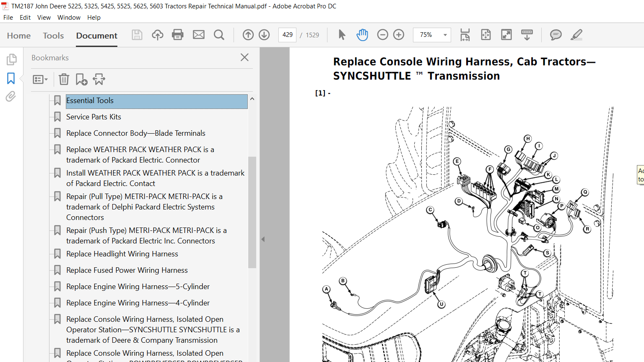Image resolution: width=644 pixels, height=362 pixels.
Task: Find the current bookmark icon
Action: (99, 79)
